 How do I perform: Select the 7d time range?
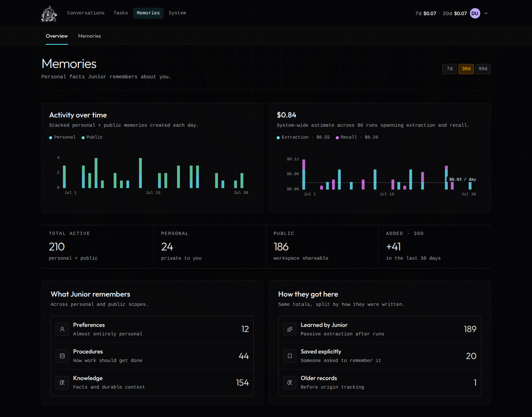[450, 69]
